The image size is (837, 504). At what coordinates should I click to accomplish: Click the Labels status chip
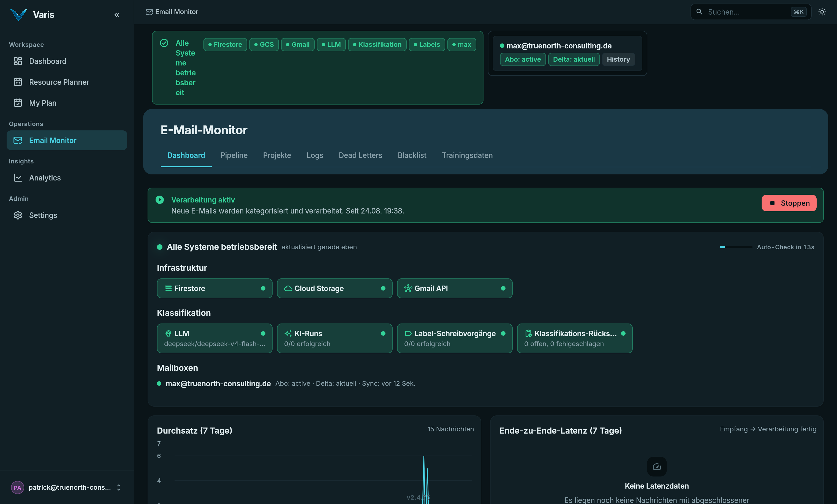[x=427, y=45]
